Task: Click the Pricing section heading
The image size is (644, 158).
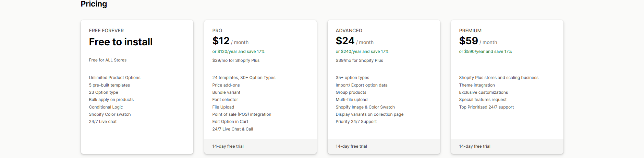Action: click(94, 4)
